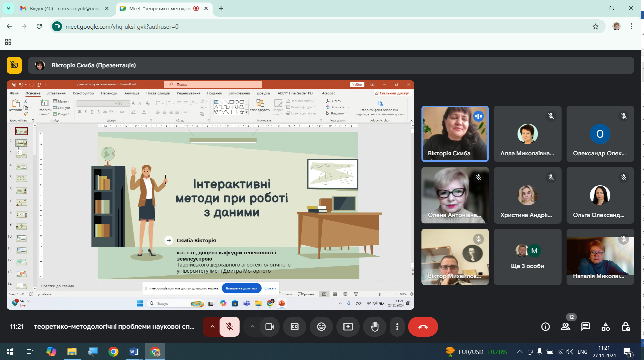Bookmark this page with the star icon

pos(595,26)
